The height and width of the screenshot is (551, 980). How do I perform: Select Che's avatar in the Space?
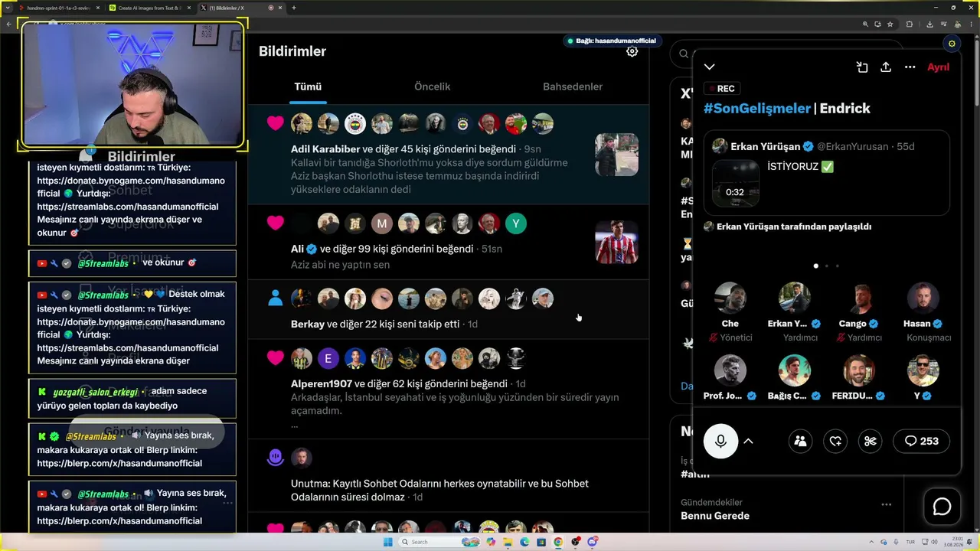click(x=730, y=298)
